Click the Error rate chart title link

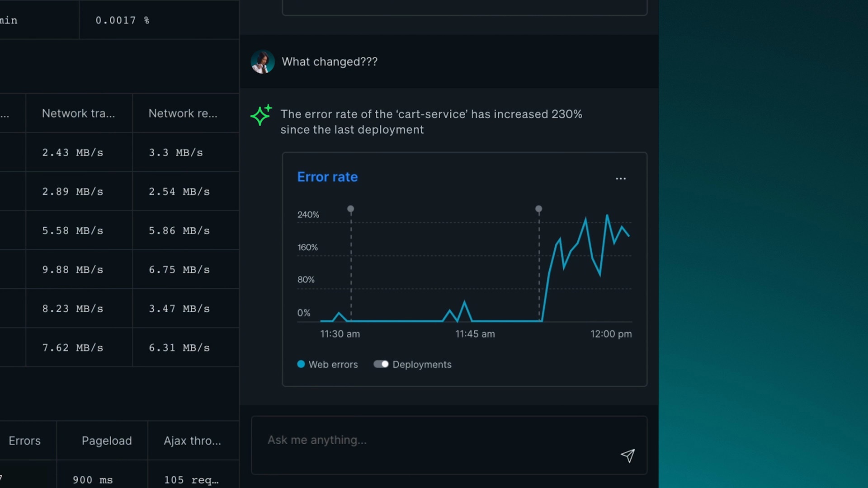327,177
